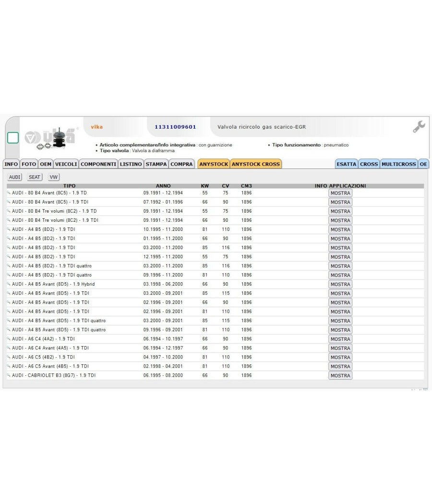
Task: Select row AUDI - 80 B4 Tre volumi (8C2) - 1.9 TD
Action: (x=216, y=211)
